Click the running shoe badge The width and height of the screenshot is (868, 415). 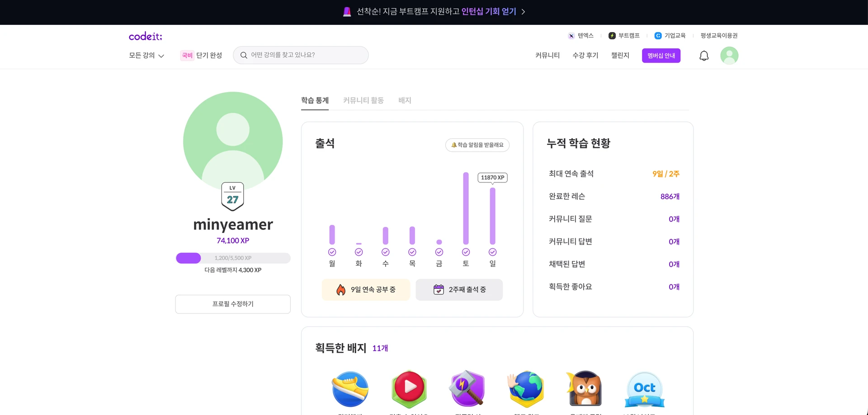pyautogui.click(x=350, y=389)
